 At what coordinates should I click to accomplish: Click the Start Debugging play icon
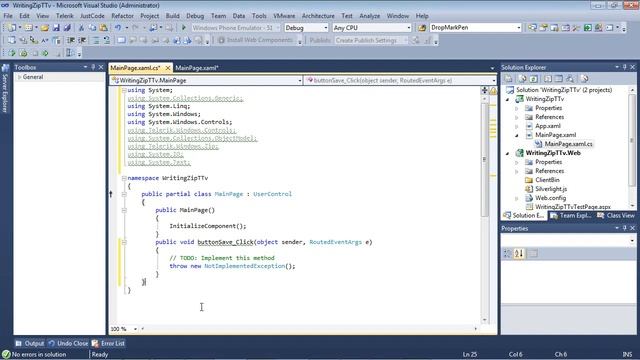(x=184, y=28)
